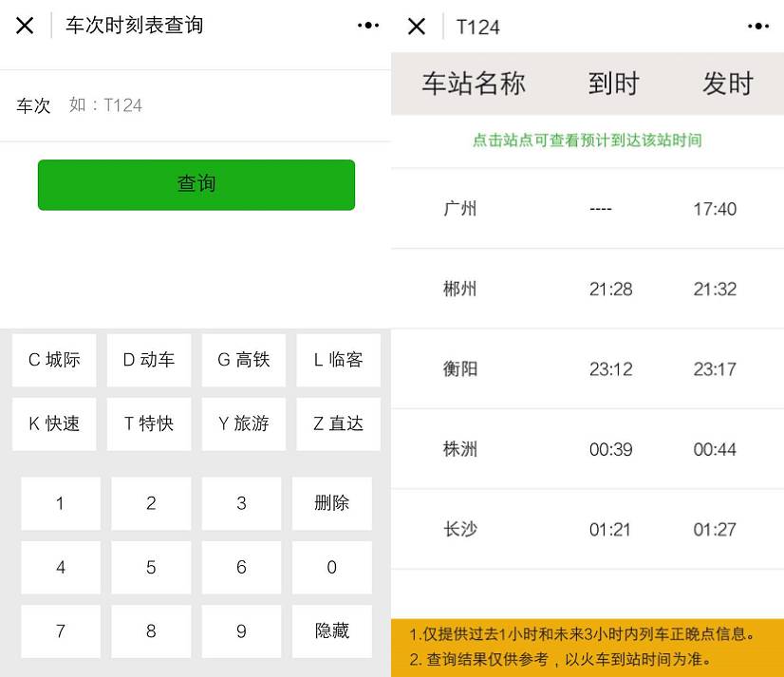Open more options menu on query page

pyautogui.click(x=368, y=26)
